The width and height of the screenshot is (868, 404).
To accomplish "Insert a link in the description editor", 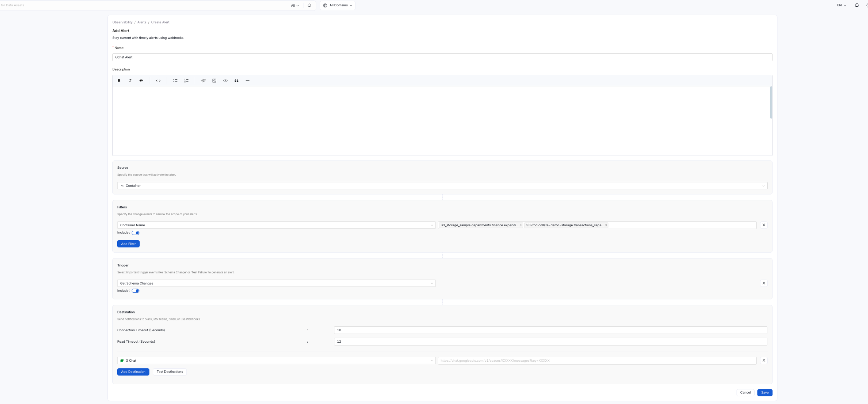I will [x=203, y=81].
